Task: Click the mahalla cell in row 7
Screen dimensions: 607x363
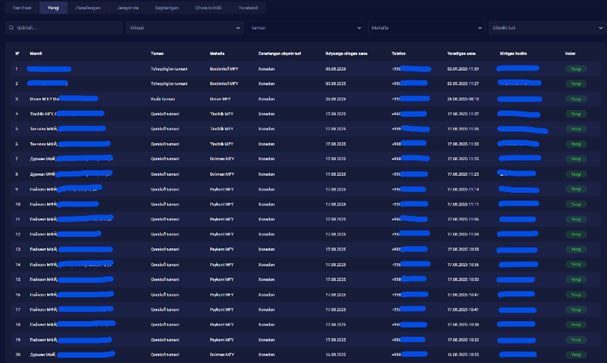Action: click(222, 159)
